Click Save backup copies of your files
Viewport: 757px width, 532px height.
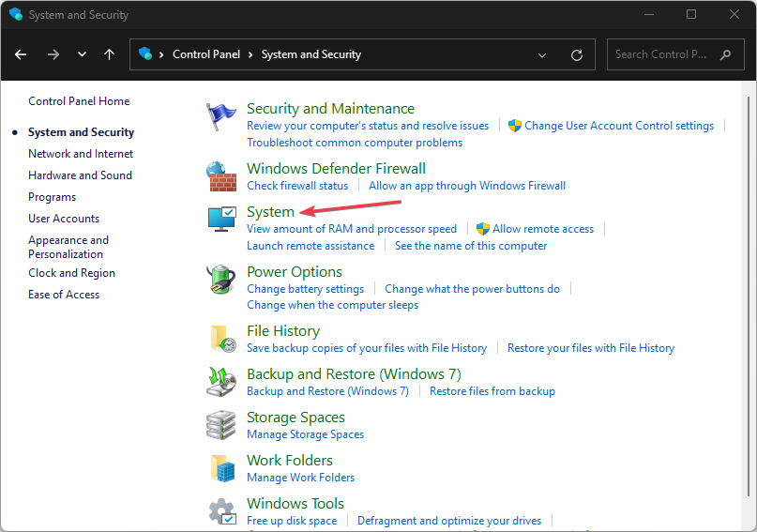[x=367, y=348]
